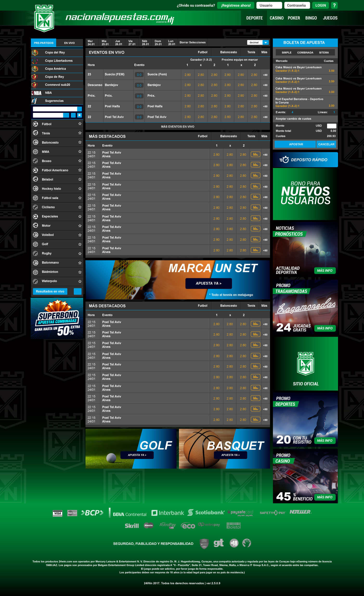Click the Monto amount input field
364x596 pixels.
point(331,126)
